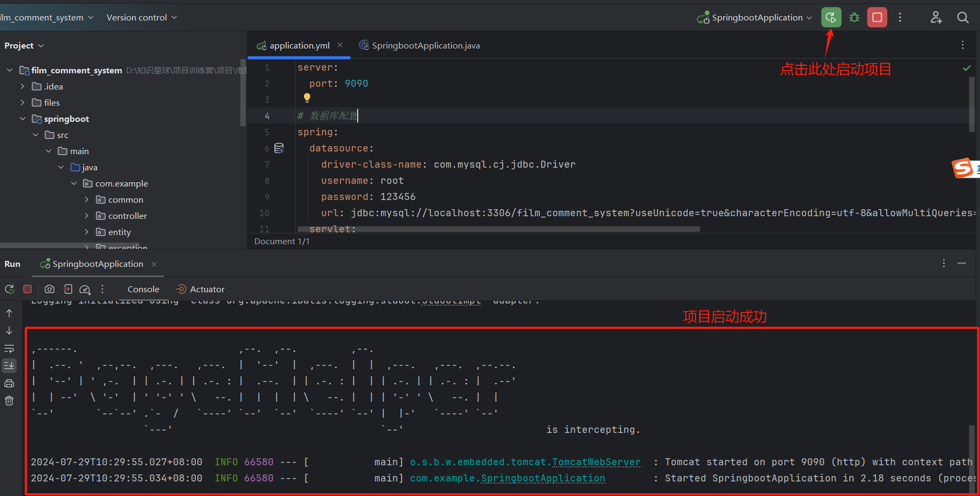Collapse the java folder
This screenshot has width=980, height=496.
click(x=61, y=167)
